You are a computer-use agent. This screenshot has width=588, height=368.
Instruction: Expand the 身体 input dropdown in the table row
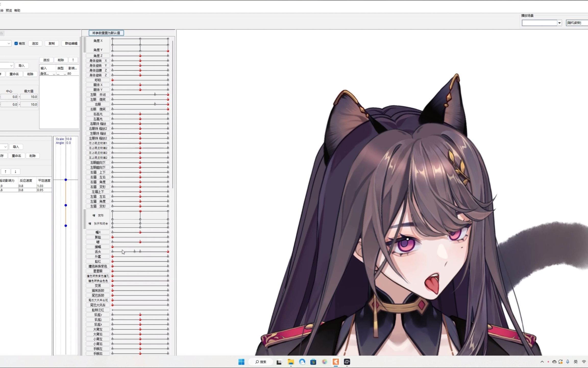point(54,74)
